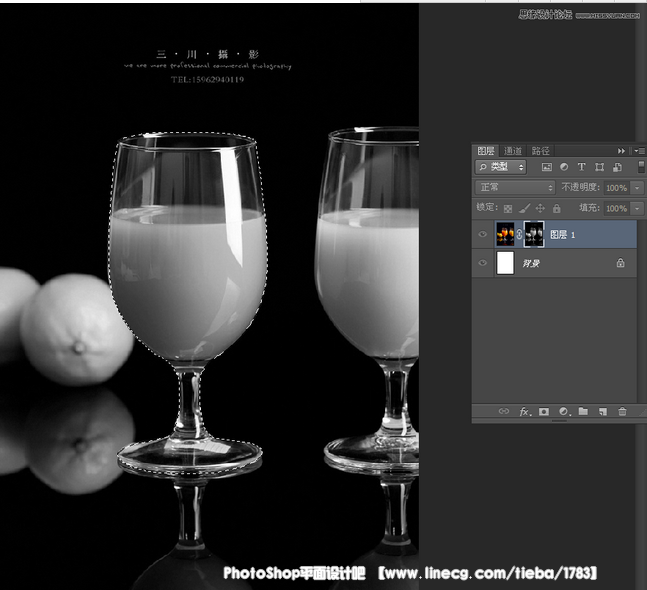Click link layers icon at panel bottom
The width and height of the screenshot is (647, 590).
point(503,411)
